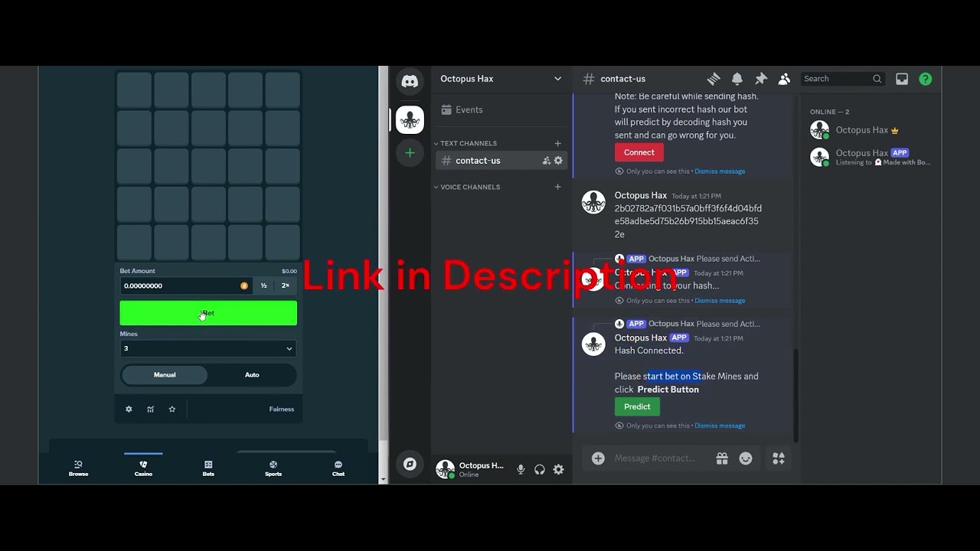
Task: Open Octopus Hax APP member entry
Action: [873, 157]
